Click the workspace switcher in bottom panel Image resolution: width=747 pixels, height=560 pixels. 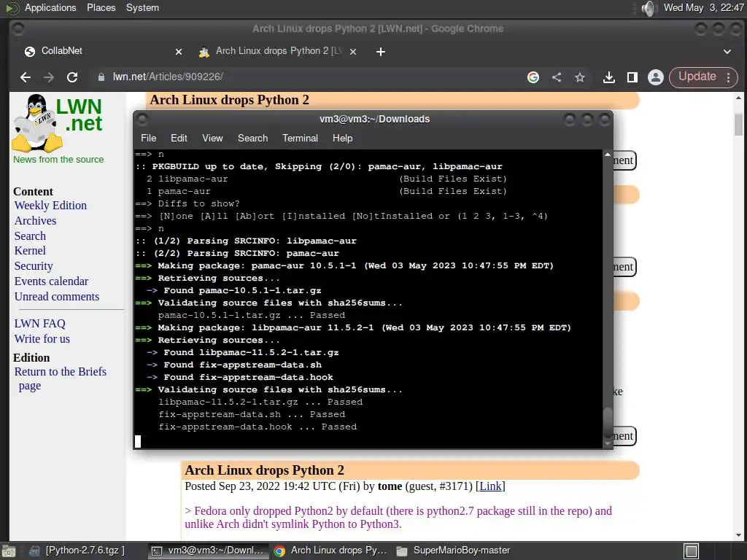tap(692, 551)
